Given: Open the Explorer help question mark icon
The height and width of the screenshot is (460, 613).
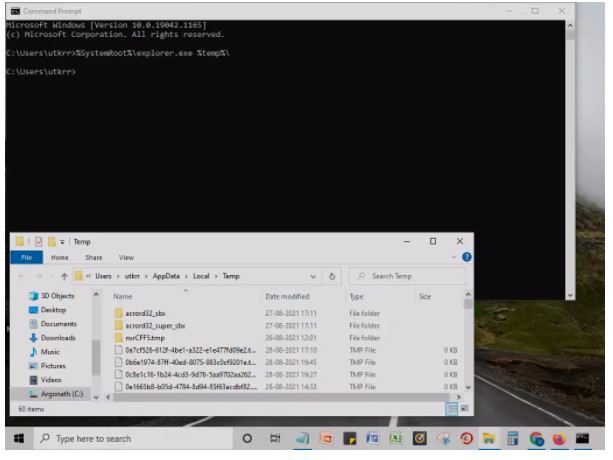Looking at the screenshot, I should [x=466, y=257].
